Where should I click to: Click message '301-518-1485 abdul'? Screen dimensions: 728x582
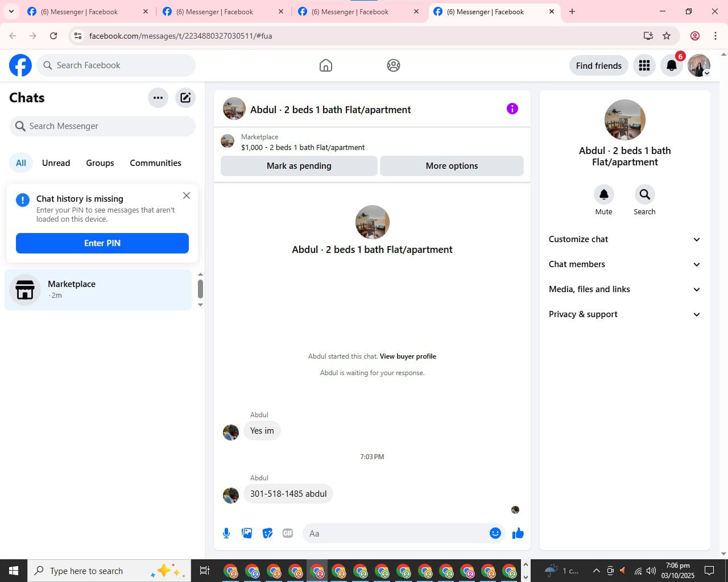[288, 494]
